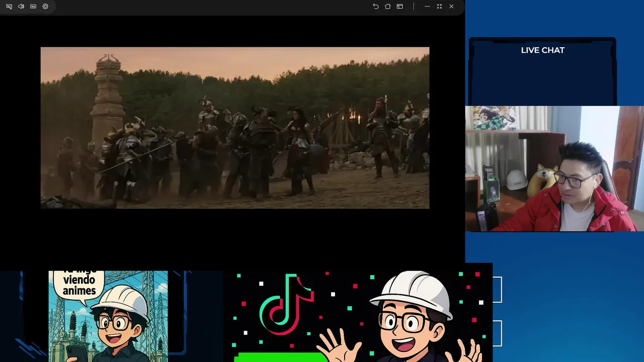Mute audio with the speaker icon
The width and height of the screenshot is (644, 362).
point(21,7)
